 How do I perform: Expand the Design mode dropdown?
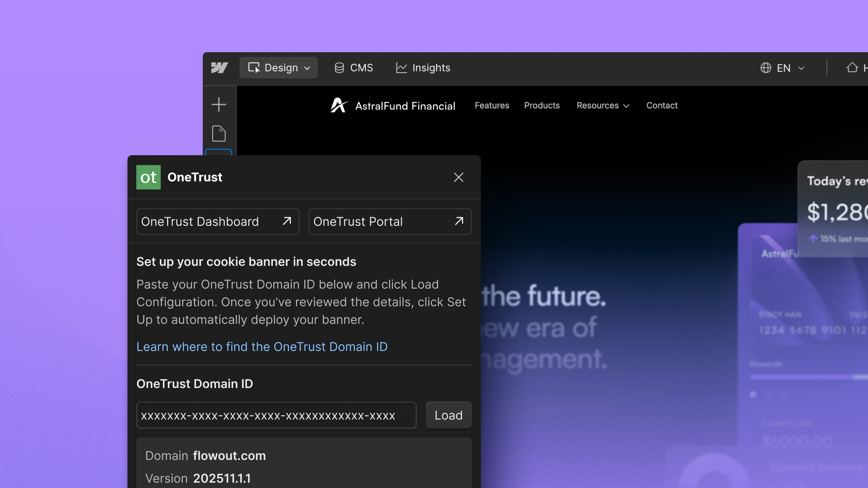(307, 68)
